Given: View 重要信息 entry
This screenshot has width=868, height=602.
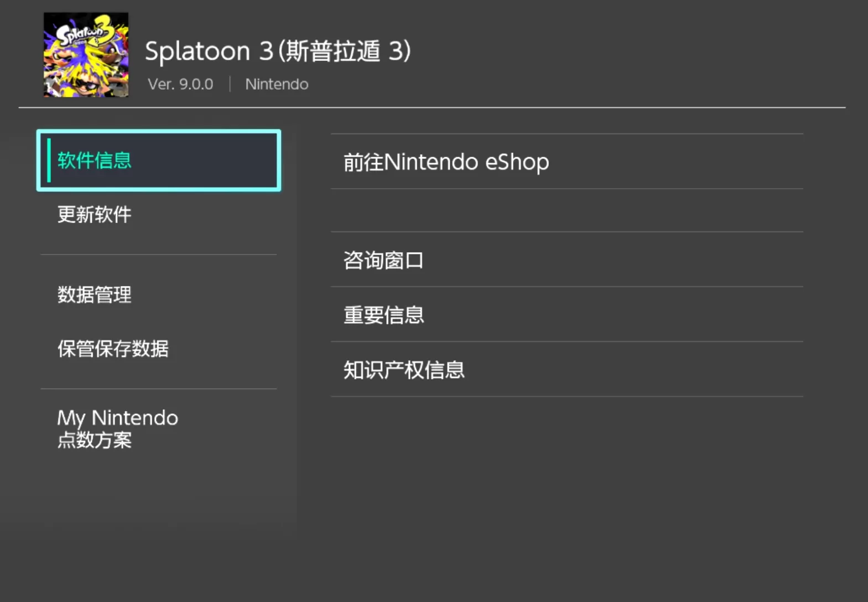Looking at the screenshot, I should coord(383,315).
